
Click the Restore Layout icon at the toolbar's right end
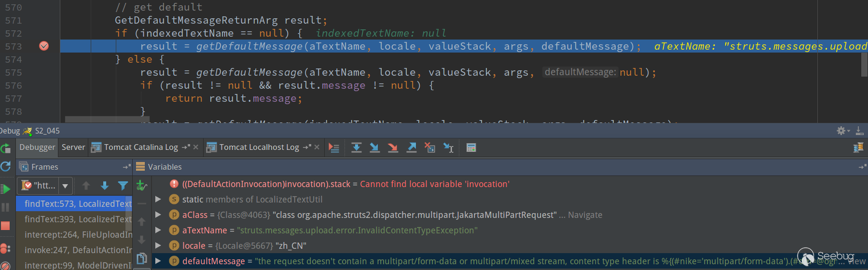pos(858,148)
